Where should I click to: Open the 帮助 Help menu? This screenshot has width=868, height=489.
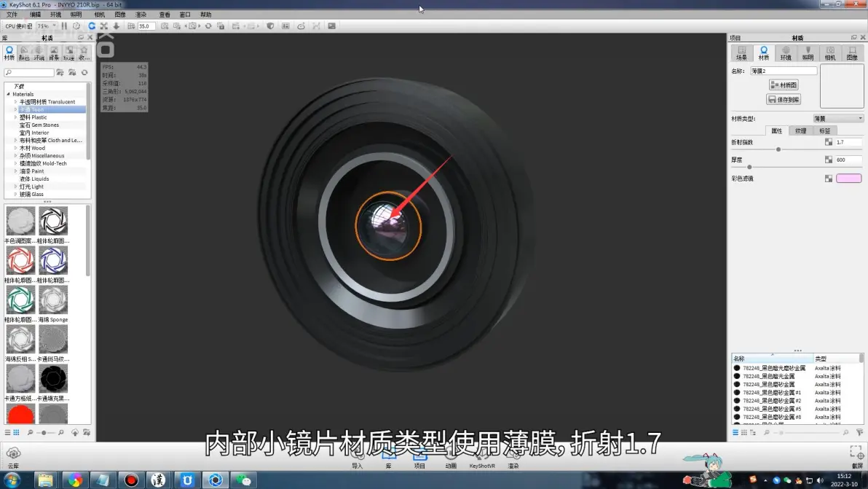pyautogui.click(x=206, y=15)
